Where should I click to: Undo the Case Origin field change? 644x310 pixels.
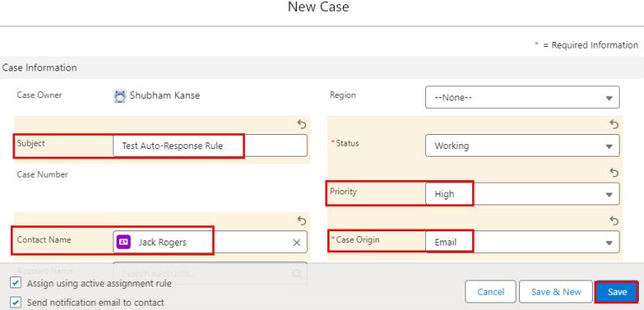pos(614,221)
